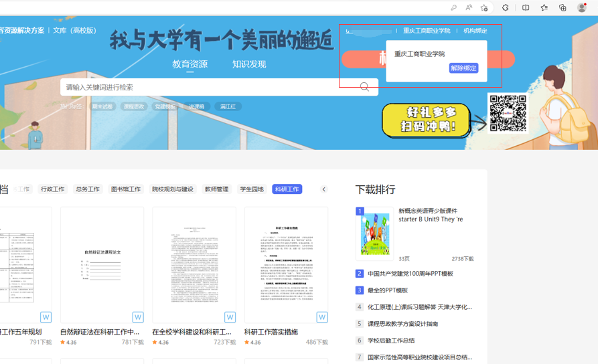Click the 解除绑定 button

pos(463,68)
